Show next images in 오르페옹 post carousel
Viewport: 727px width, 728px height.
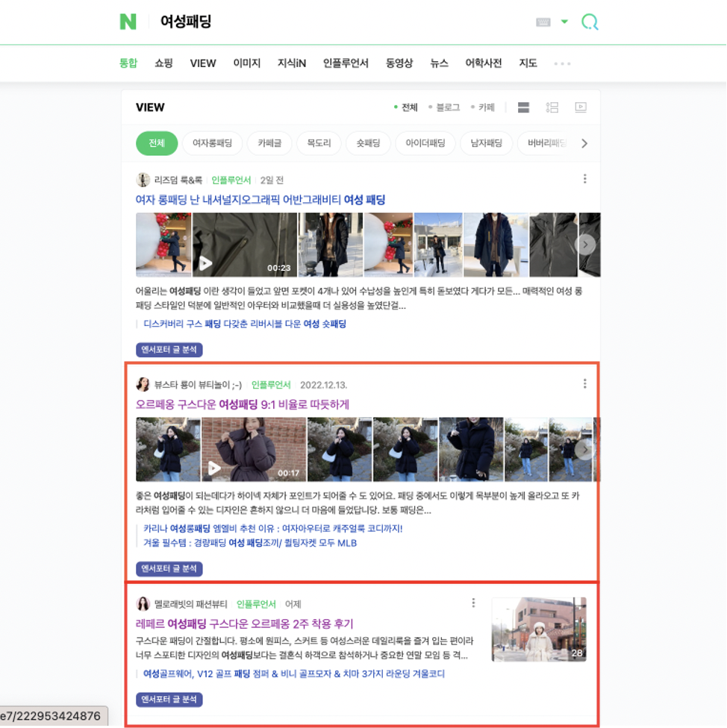[584, 450]
